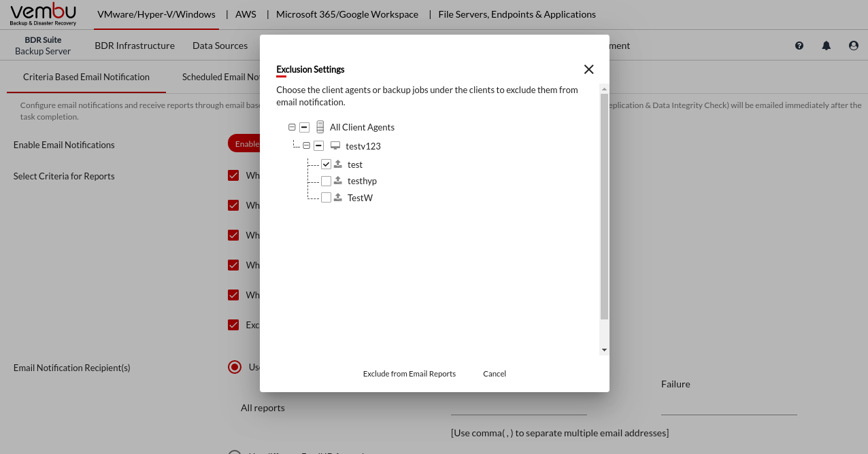Click the backup job icon beside TestW
Image resolution: width=868 pixels, height=454 pixels.
338,198
